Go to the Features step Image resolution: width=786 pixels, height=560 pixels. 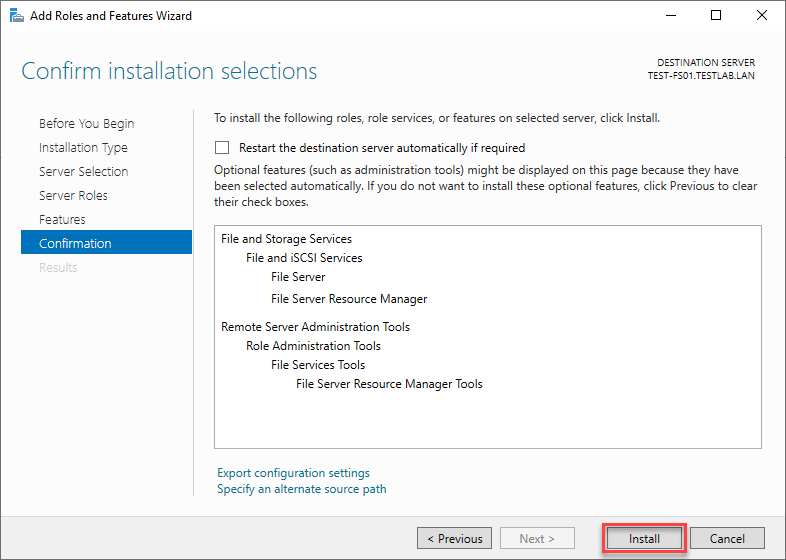[62, 220]
